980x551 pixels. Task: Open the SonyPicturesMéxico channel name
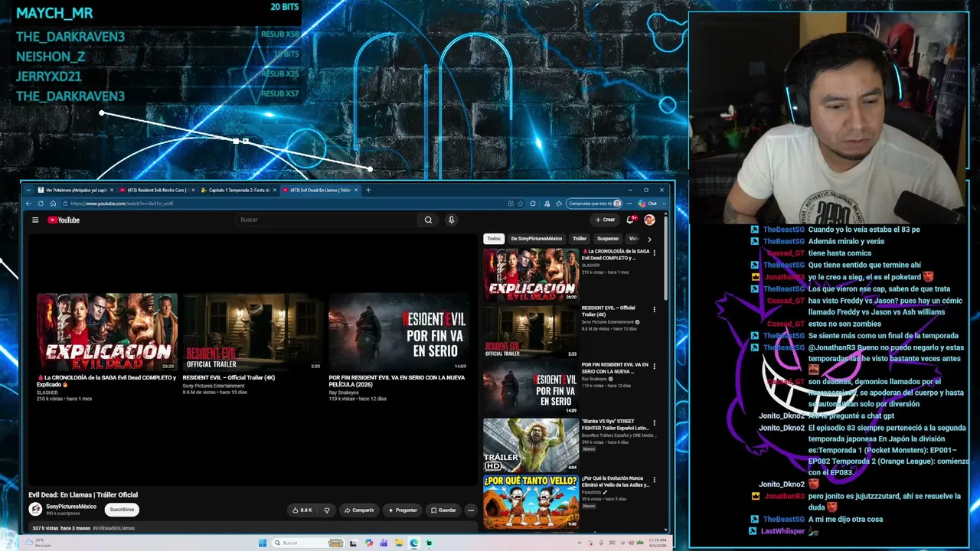coord(71,507)
